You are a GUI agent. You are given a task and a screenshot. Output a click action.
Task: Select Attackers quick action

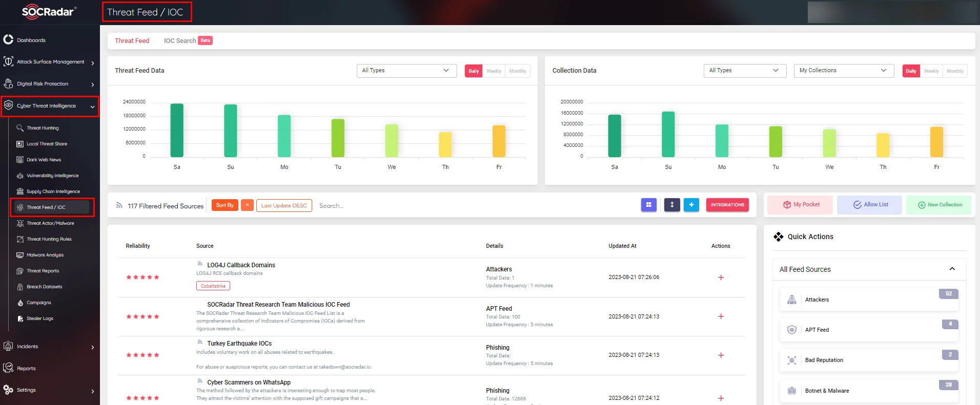point(869,300)
